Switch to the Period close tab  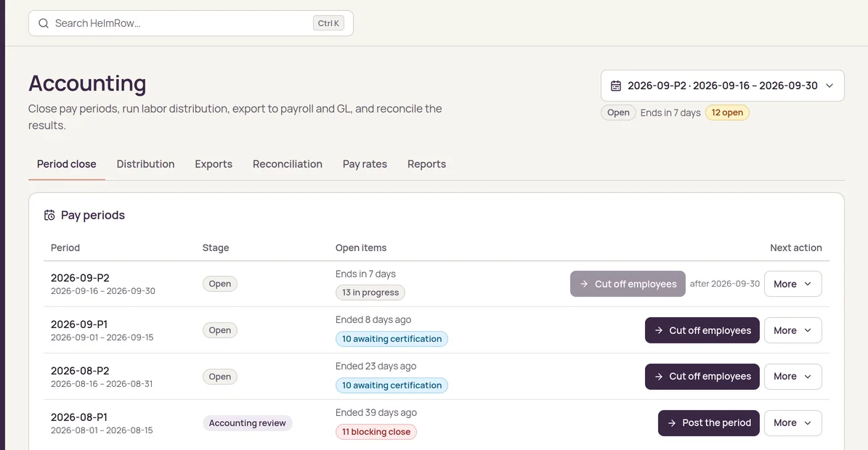(x=66, y=164)
